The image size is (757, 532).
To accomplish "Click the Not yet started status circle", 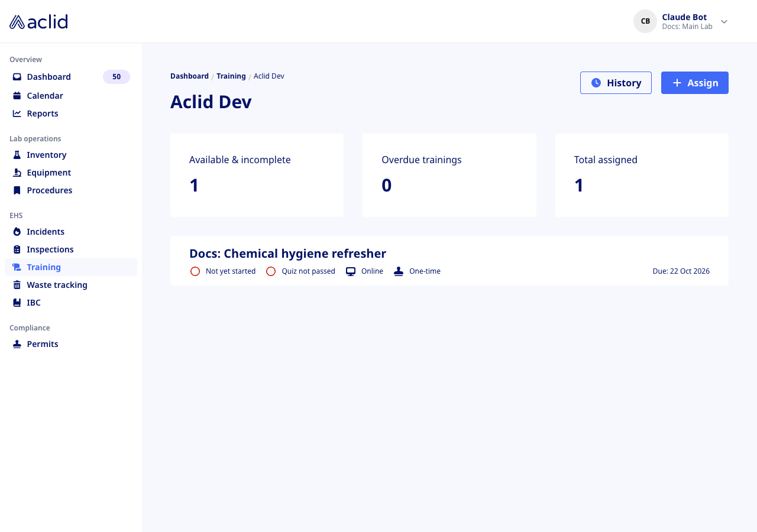I will pos(195,271).
